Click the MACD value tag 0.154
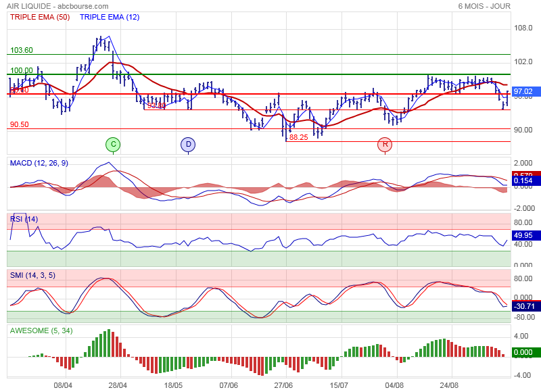 (525, 180)
